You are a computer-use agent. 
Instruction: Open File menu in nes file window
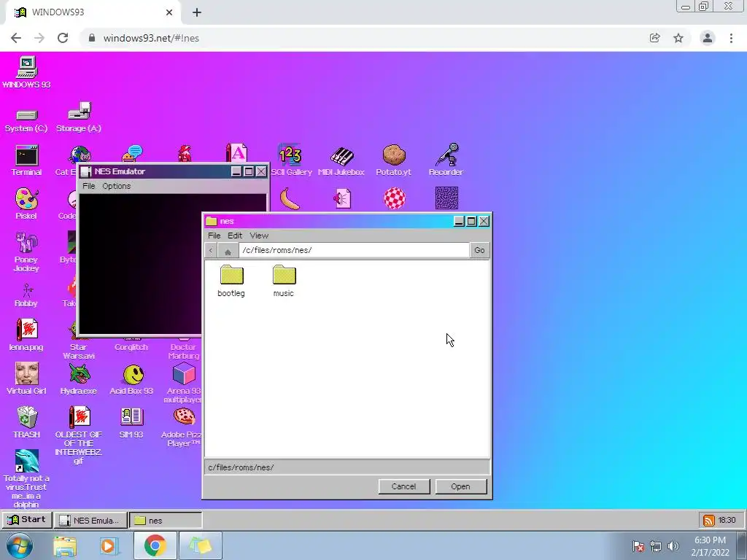coord(214,236)
